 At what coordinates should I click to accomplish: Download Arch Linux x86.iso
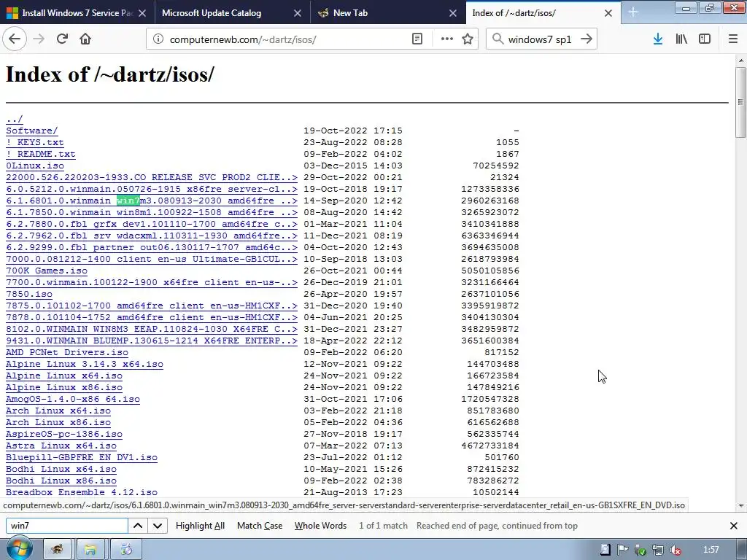coord(58,422)
